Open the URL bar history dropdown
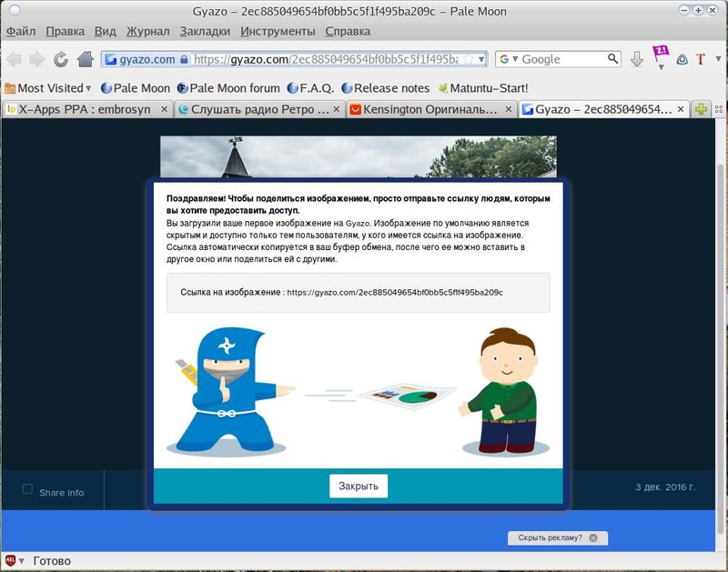The height and width of the screenshot is (572, 728). click(481, 59)
